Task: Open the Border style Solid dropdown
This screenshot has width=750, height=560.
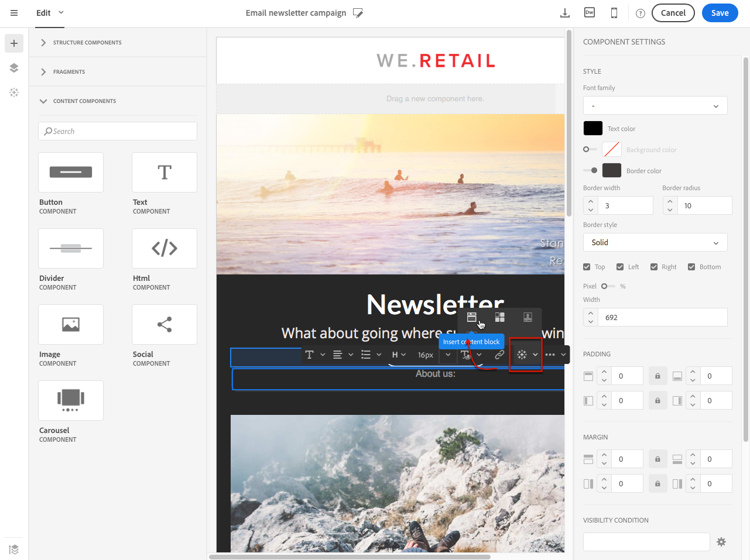Action: tap(655, 242)
